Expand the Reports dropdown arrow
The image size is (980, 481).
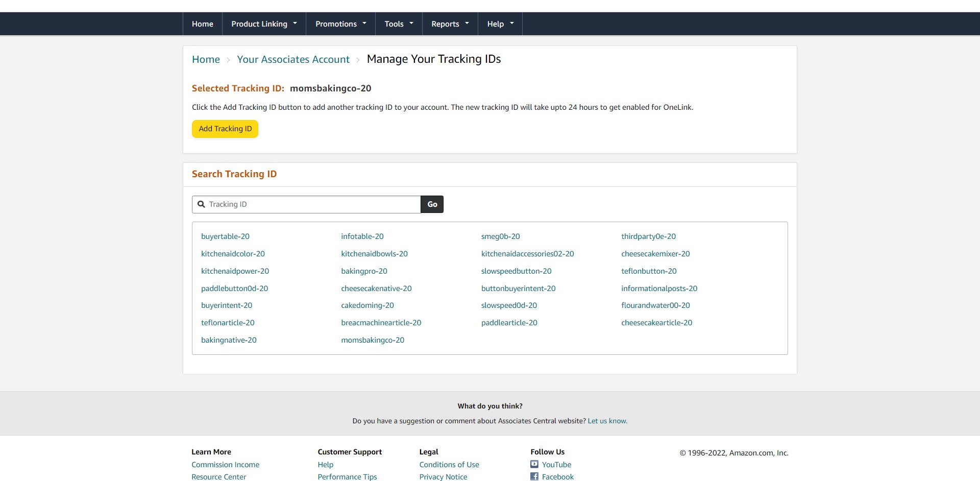point(467,23)
